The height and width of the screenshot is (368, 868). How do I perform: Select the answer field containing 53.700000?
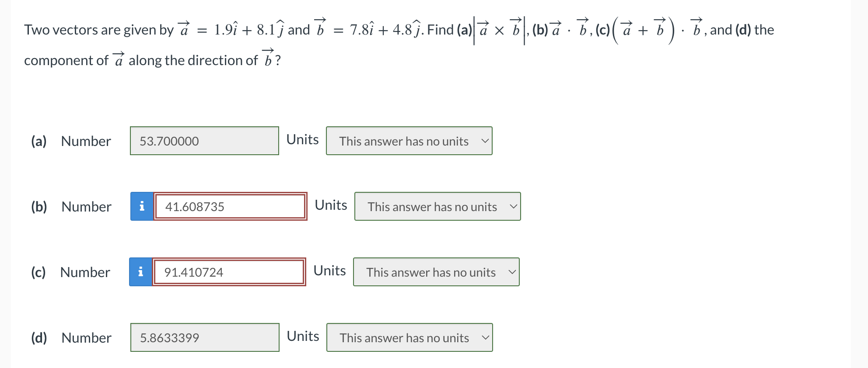204,141
